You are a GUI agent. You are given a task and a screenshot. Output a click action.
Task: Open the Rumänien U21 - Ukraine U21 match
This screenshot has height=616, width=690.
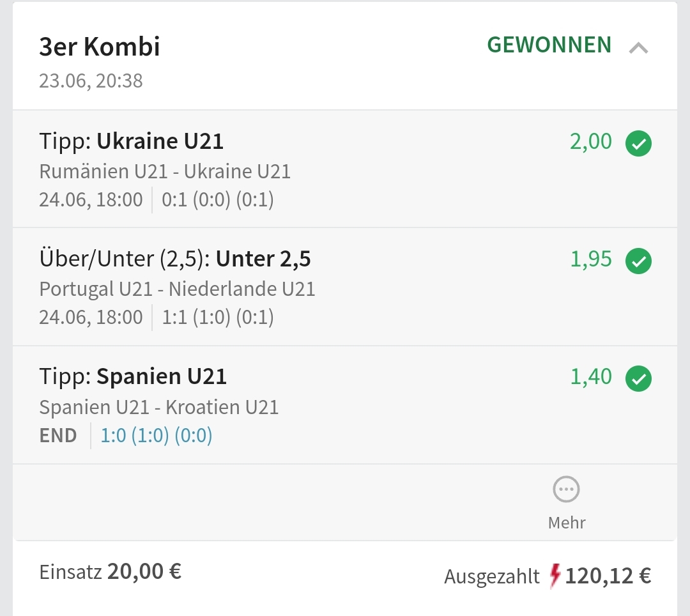click(x=165, y=171)
